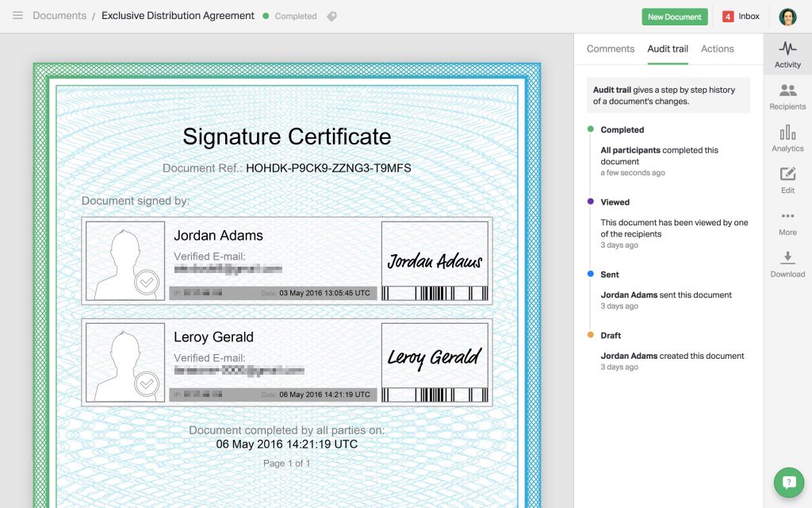
Task: Click Sent heading in audit trail
Action: click(610, 275)
